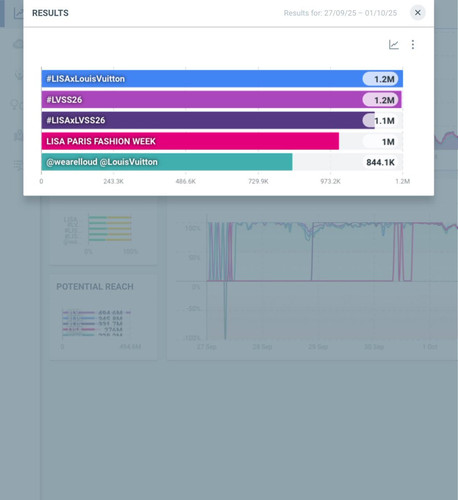458x500 pixels.
Task: Select the #LISAxLouisVuitton blue bar
Action: coord(222,79)
